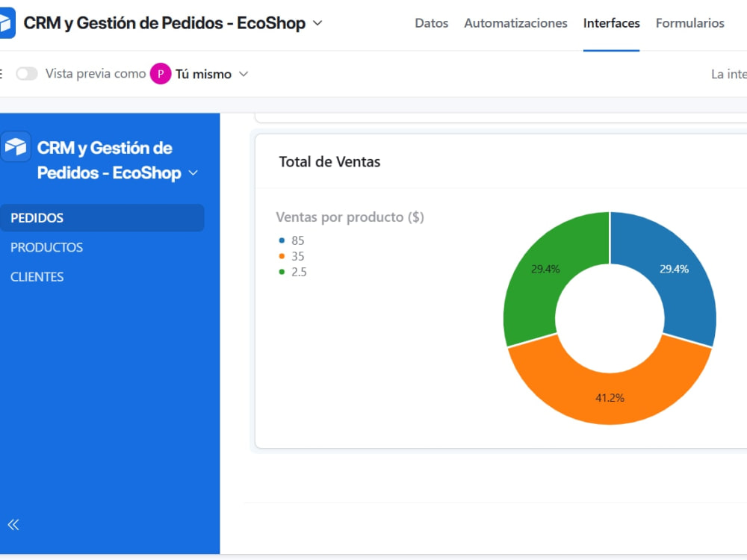Open the PRODUCTOS page in sidebar
The width and height of the screenshot is (747, 560).
point(46,247)
